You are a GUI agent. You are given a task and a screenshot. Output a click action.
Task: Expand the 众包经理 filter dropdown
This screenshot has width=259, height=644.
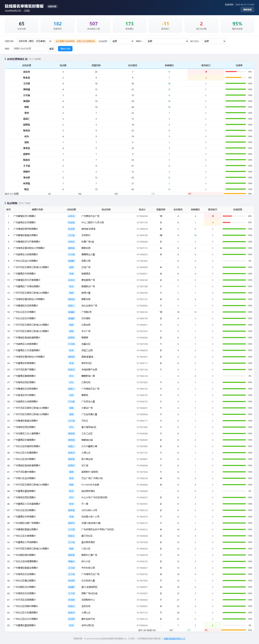pos(122,41)
